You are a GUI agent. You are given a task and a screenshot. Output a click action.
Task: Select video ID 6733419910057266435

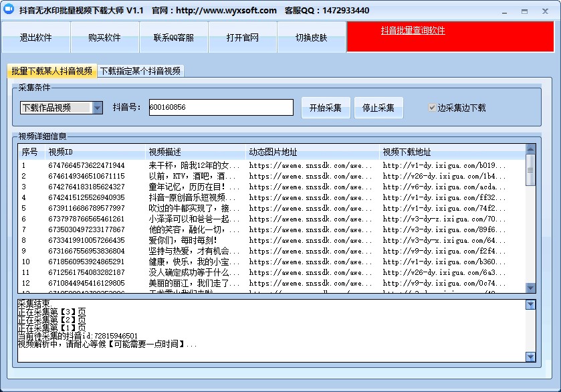pos(86,240)
